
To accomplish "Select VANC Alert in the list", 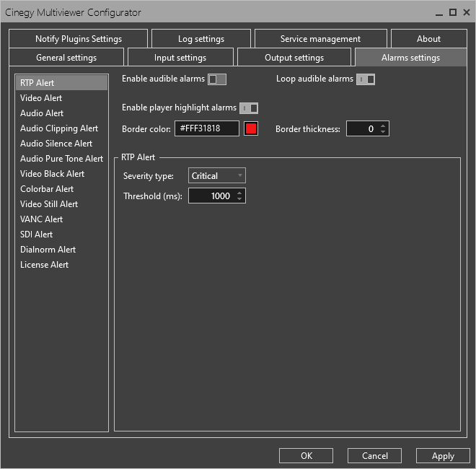I will (x=61, y=219).
